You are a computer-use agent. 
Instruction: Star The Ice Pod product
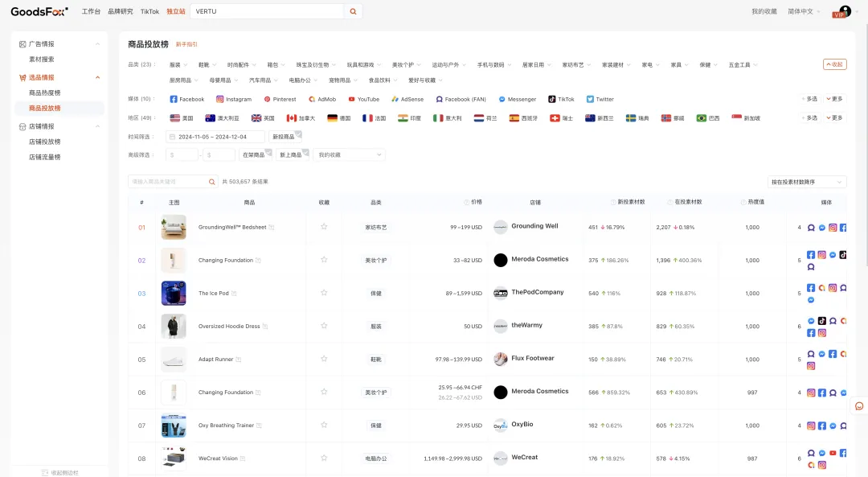point(324,293)
